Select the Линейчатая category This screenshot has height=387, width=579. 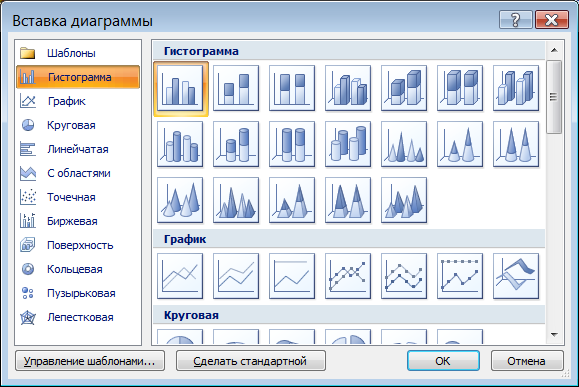[78, 149]
